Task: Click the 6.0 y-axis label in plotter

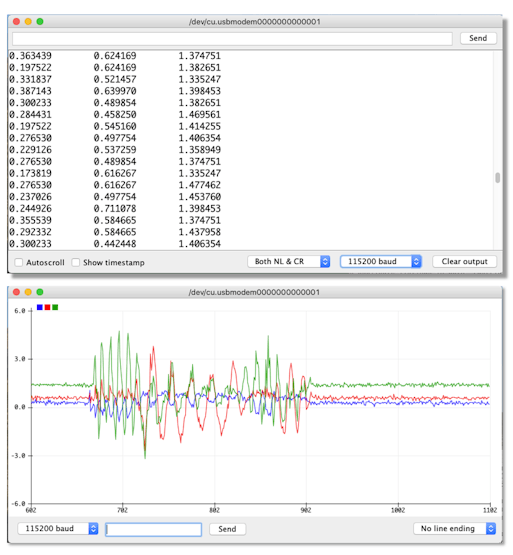Action: (20, 311)
